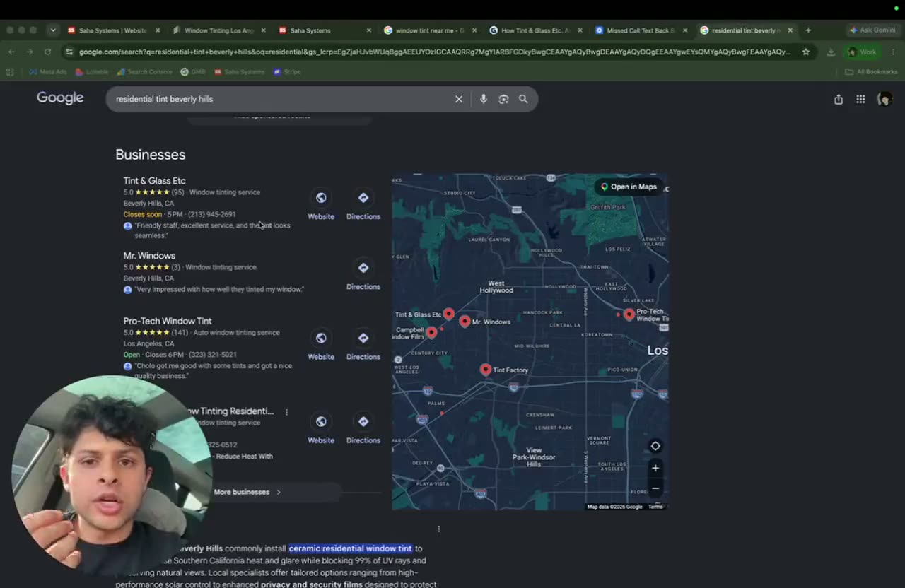Click the browser address bar URL
Viewport: 905px width, 588px height.
[435, 52]
